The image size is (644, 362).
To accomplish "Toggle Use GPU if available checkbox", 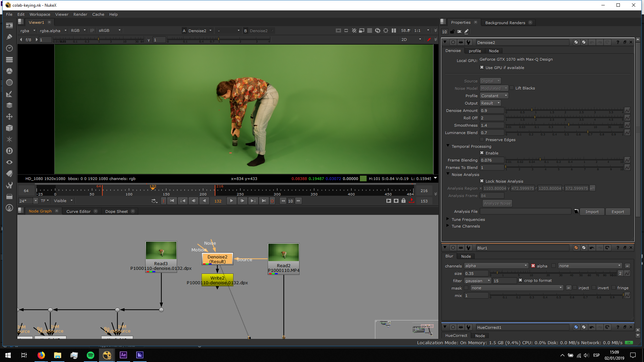I will pyautogui.click(x=482, y=67).
